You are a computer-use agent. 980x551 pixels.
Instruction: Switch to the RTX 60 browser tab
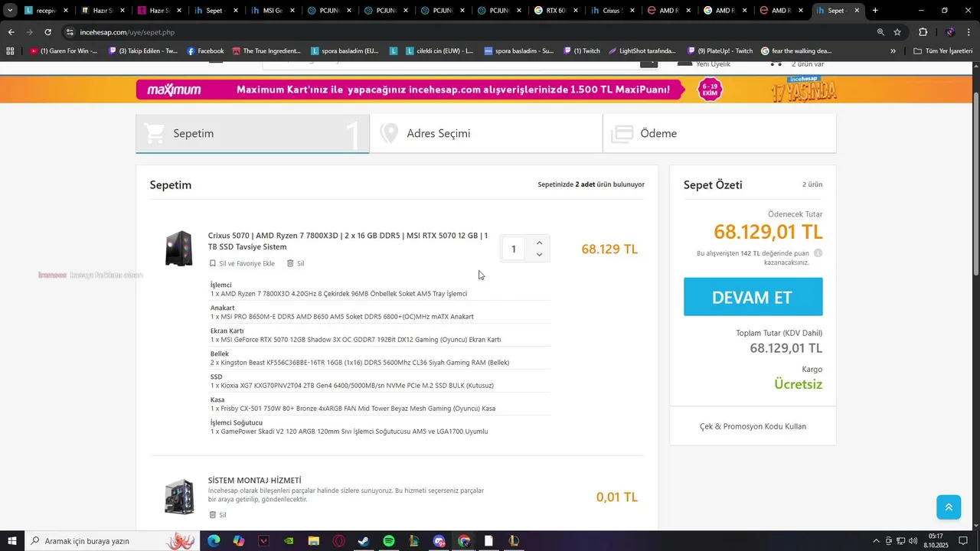tap(556, 11)
